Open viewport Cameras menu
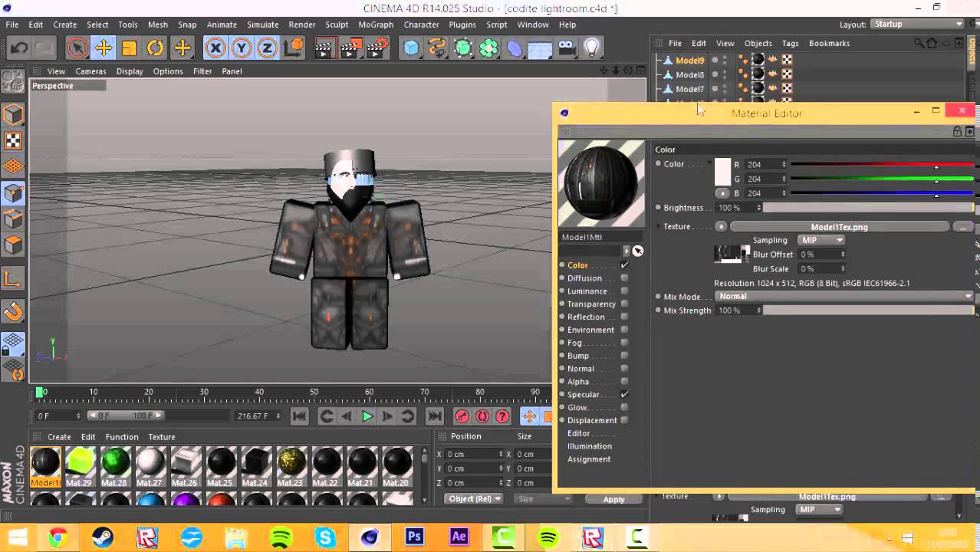 click(x=90, y=71)
